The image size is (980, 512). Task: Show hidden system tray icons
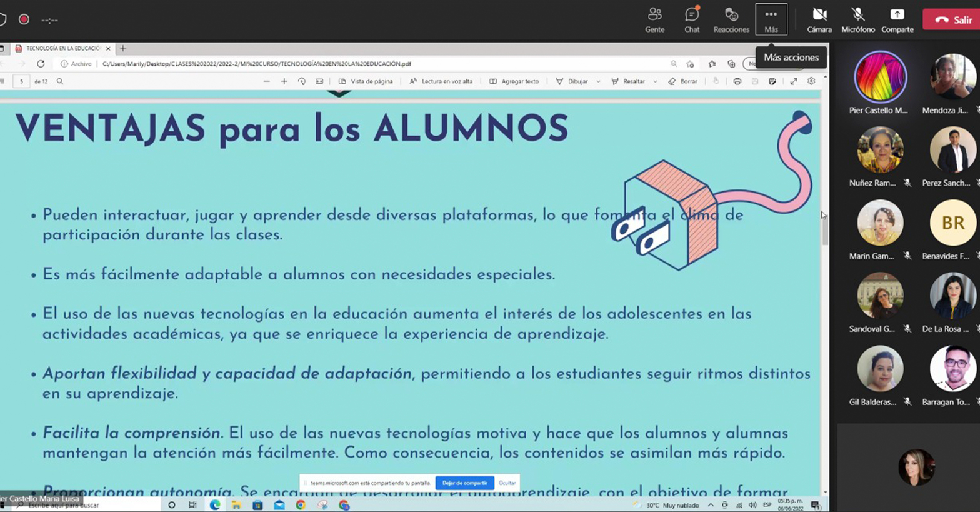(711, 505)
